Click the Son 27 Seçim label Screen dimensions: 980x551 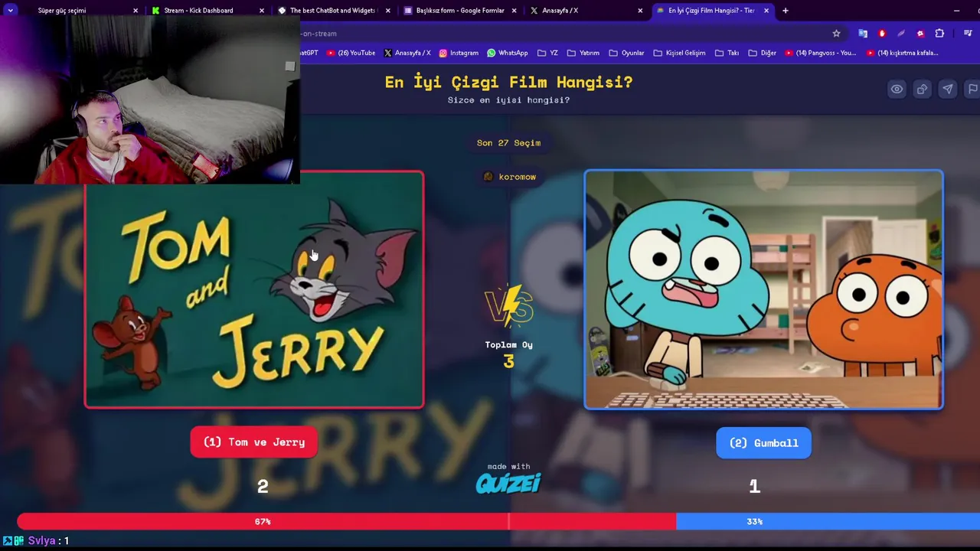click(x=508, y=143)
